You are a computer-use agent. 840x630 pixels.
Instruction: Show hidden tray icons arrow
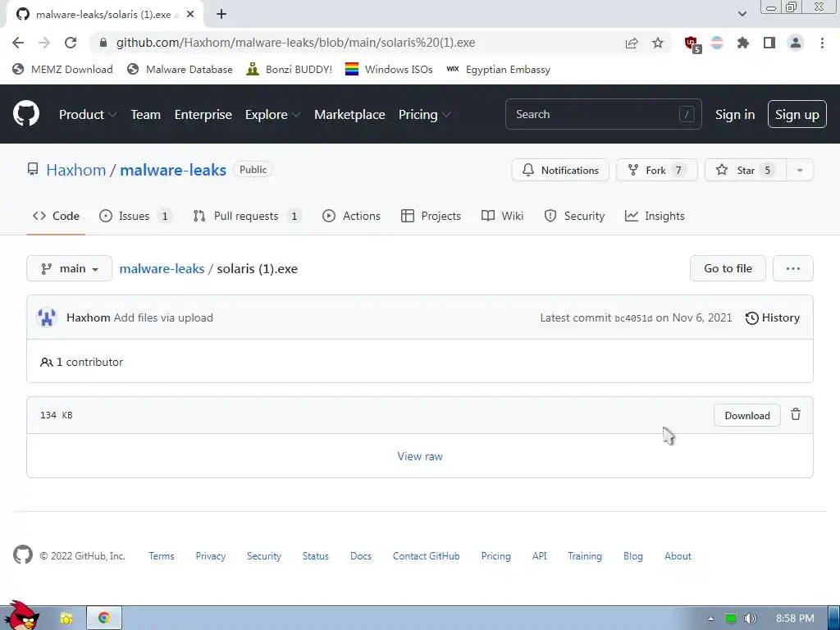[710, 619]
